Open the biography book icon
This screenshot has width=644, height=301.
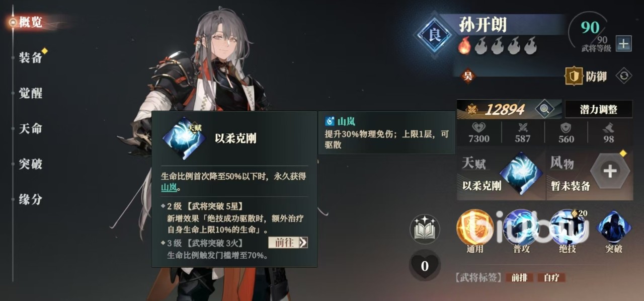click(x=425, y=229)
